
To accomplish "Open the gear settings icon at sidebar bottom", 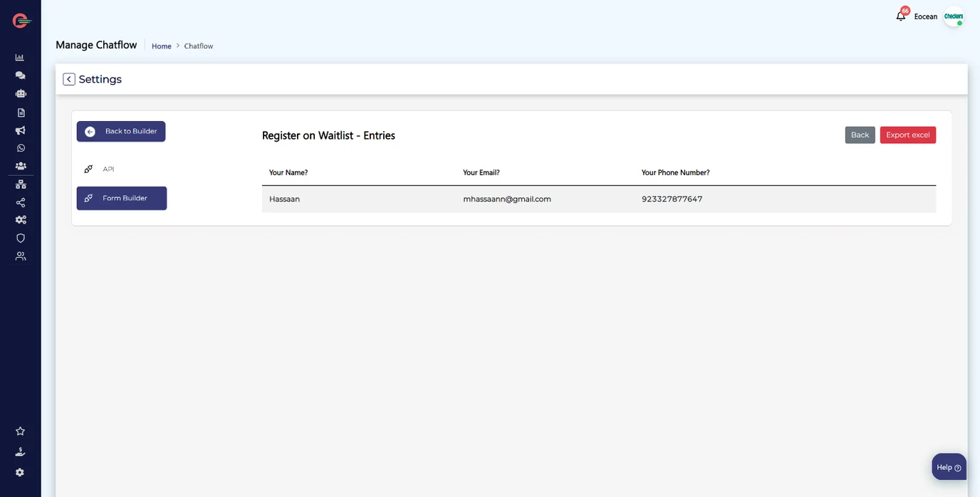I will point(20,472).
